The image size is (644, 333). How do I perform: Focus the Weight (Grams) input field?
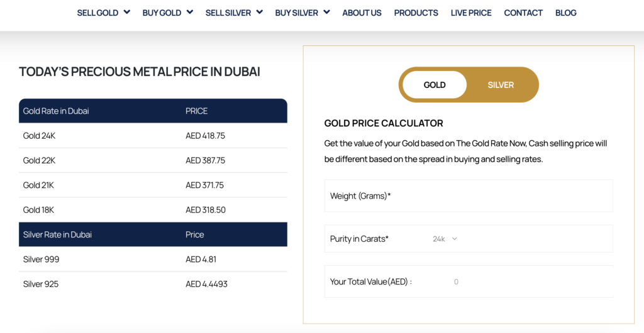coord(469,195)
